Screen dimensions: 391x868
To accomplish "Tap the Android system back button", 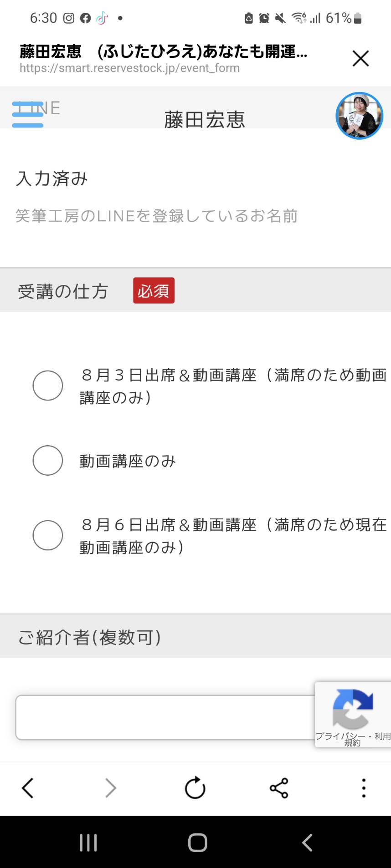I will click(x=308, y=843).
